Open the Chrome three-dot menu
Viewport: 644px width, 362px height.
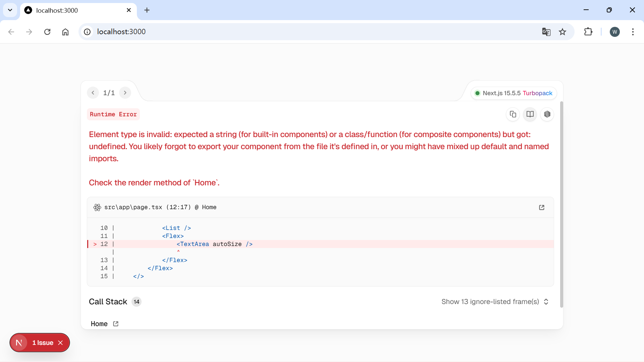pyautogui.click(x=633, y=32)
